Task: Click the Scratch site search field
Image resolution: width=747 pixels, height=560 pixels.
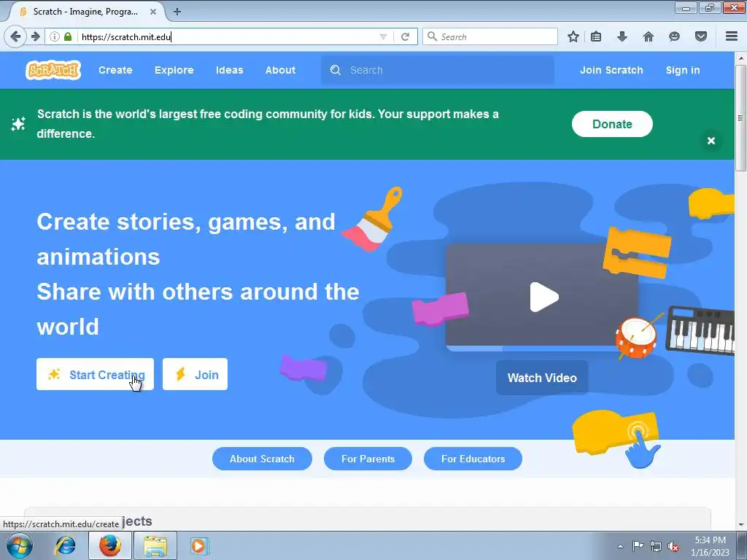Action: [x=438, y=70]
